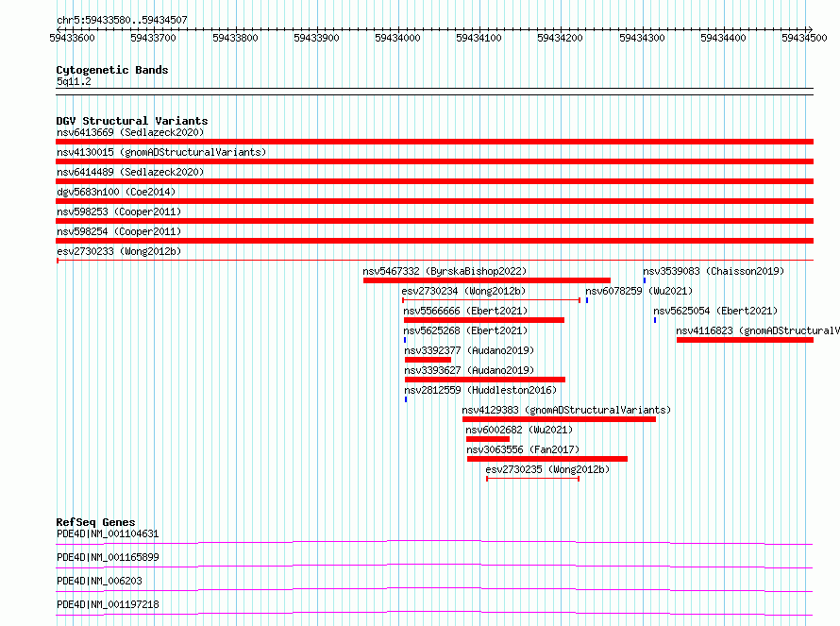Select esv2730235 (Wong2012b) label
Viewport: 840px width, 626px height.
(547, 469)
